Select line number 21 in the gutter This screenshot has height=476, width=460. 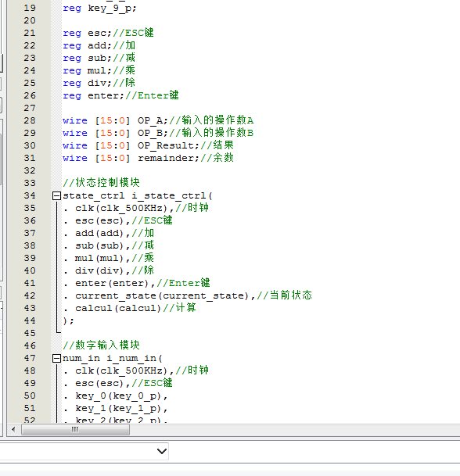(x=30, y=33)
